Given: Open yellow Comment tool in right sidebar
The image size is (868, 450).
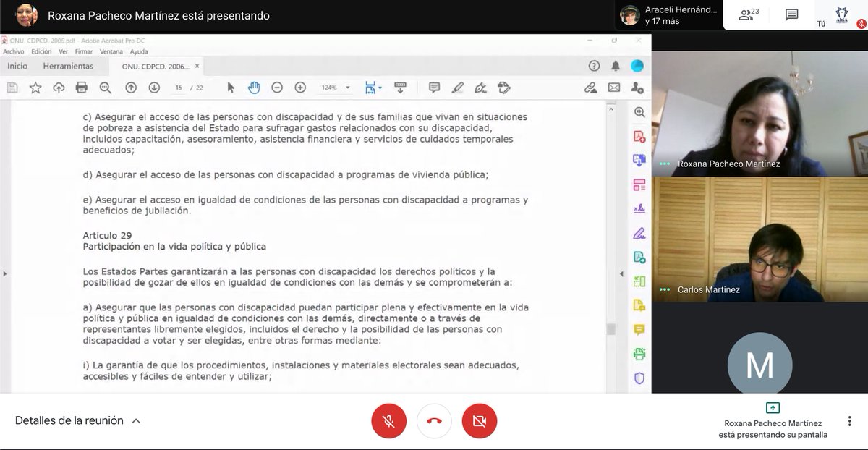Looking at the screenshot, I should pos(639,329).
